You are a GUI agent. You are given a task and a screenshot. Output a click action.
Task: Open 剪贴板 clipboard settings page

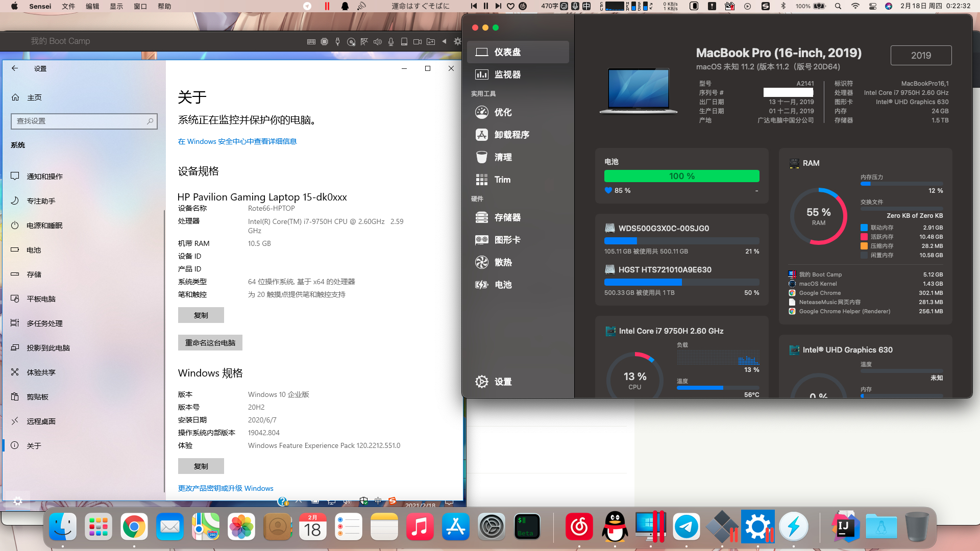pyautogui.click(x=83, y=396)
